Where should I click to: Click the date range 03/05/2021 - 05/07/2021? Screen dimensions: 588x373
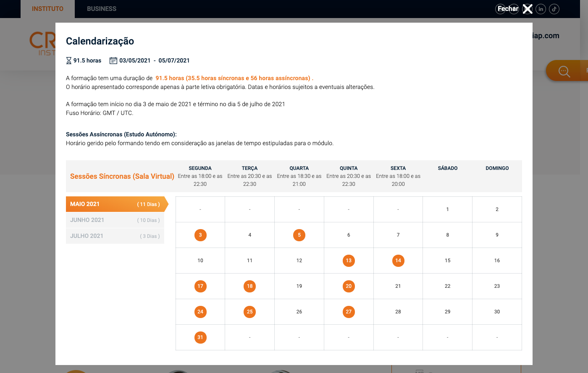[155, 60]
